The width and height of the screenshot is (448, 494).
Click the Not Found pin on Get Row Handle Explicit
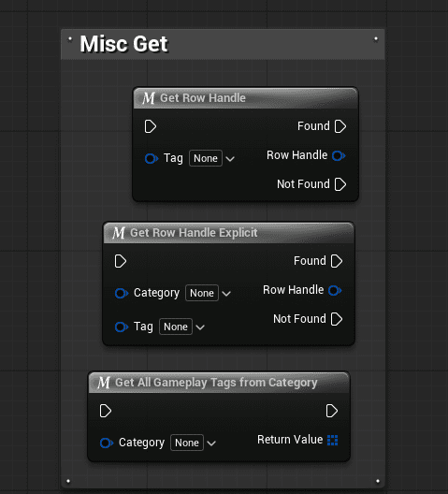point(337,319)
